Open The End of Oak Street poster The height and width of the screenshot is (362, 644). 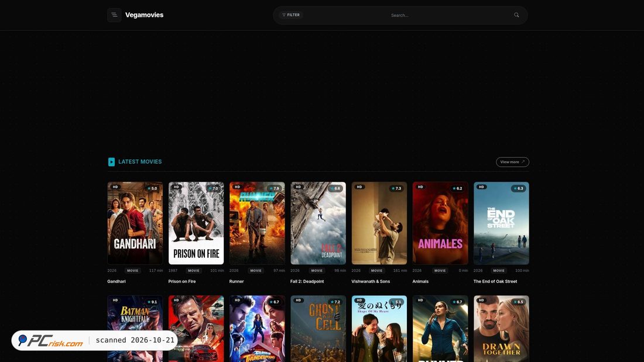(501, 223)
